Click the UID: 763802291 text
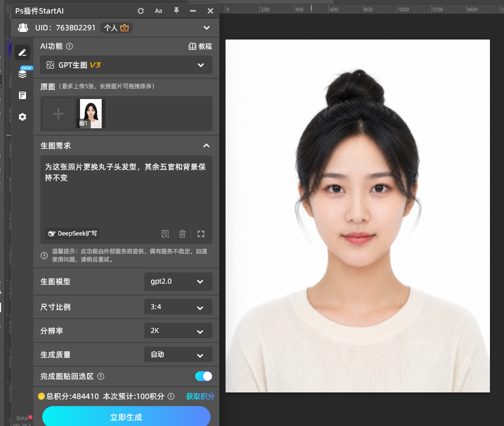Viewport: 504px width, 426px height. 65,28
